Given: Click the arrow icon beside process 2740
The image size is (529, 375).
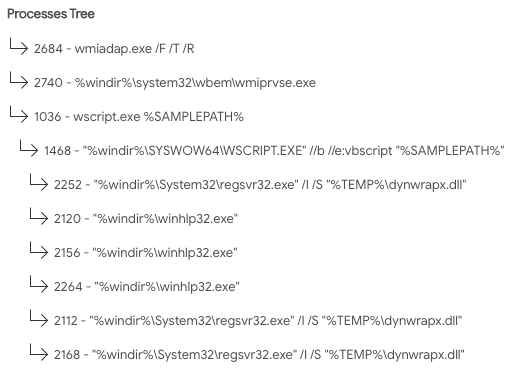Looking at the screenshot, I should click(x=19, y=80).
